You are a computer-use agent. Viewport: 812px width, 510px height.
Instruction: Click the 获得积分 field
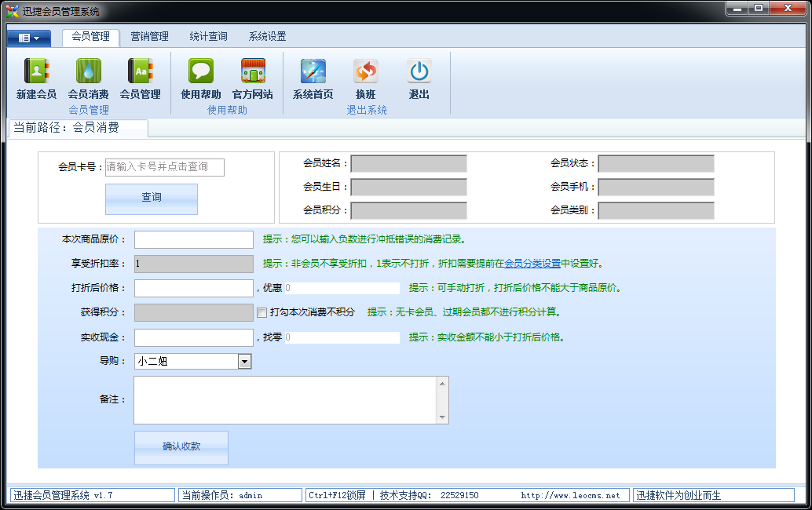[194, 312]
